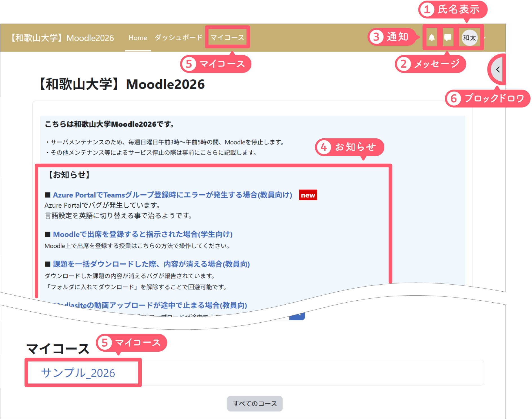Open マイコース in the navigation bar
Screen dimensions: 532x419
227,38
